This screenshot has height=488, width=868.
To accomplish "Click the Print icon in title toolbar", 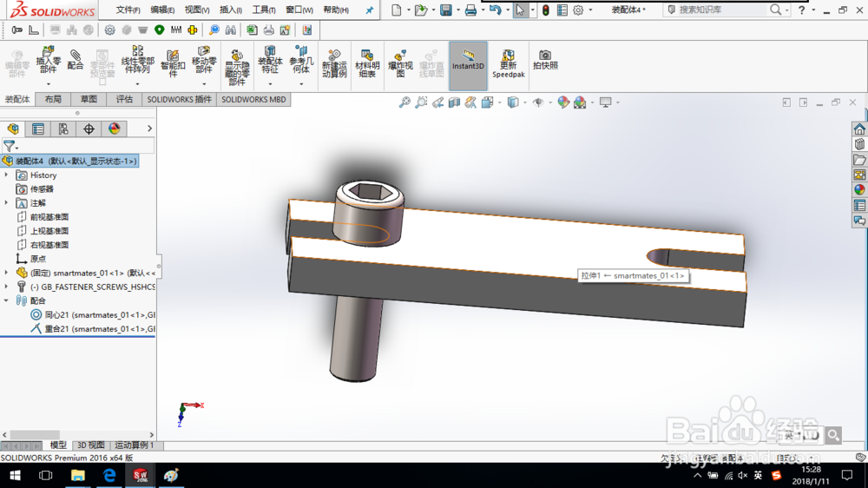I will pyautogui.click(x=470, y=10).
